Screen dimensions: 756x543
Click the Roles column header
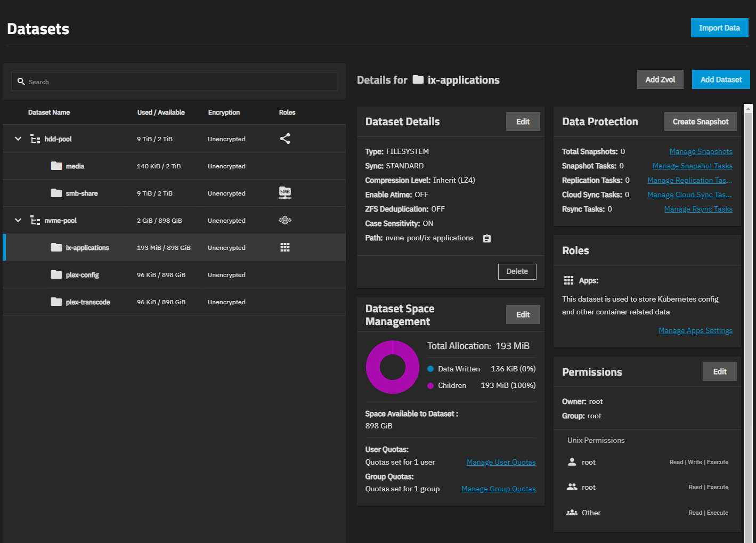(x=287, y=112)
